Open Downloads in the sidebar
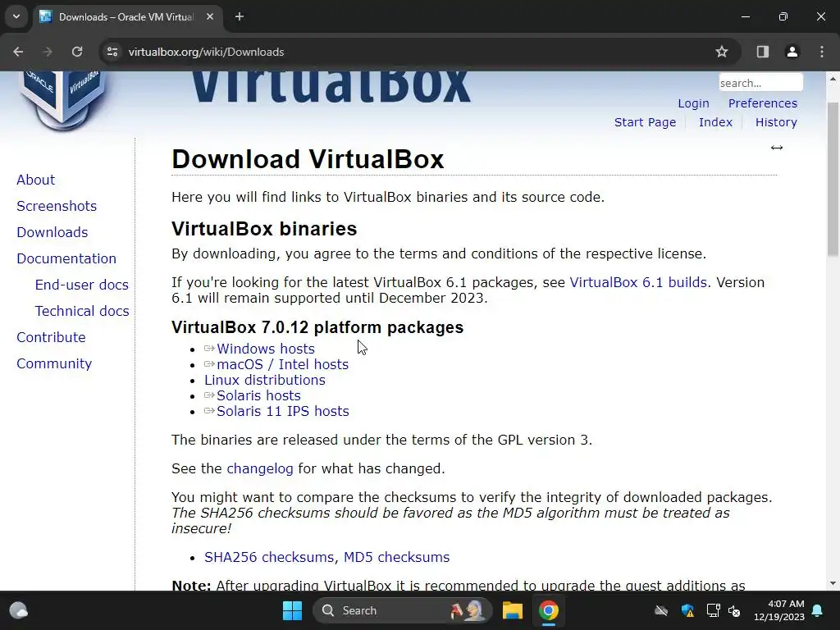Viewport: 840px width, 630px height. (52, 232)
